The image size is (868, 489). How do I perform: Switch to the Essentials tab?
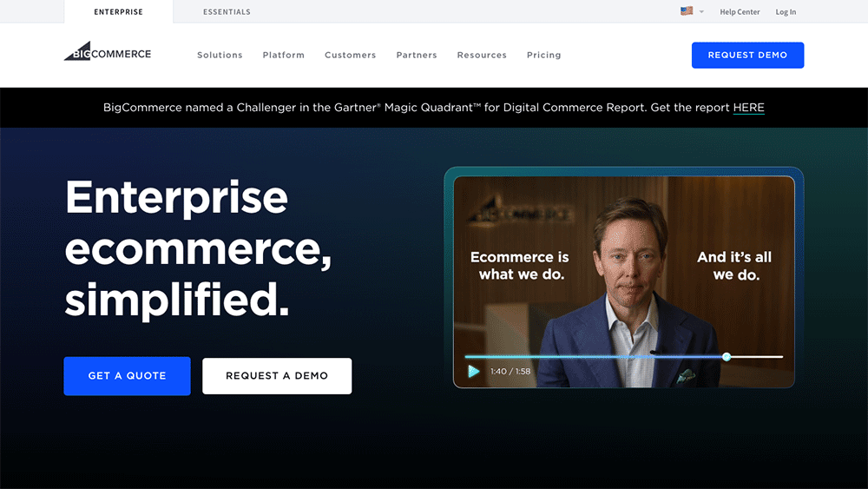coord(227,11)
